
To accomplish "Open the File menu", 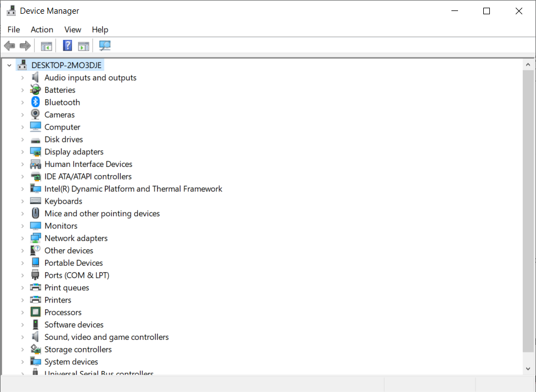I will point(14,30).
